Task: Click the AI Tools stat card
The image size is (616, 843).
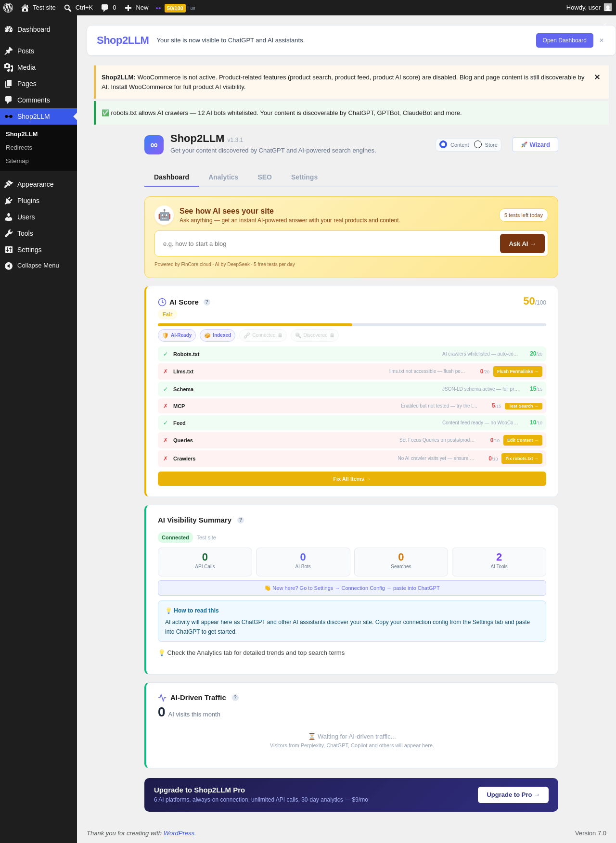Action: [x=499, y=562]
